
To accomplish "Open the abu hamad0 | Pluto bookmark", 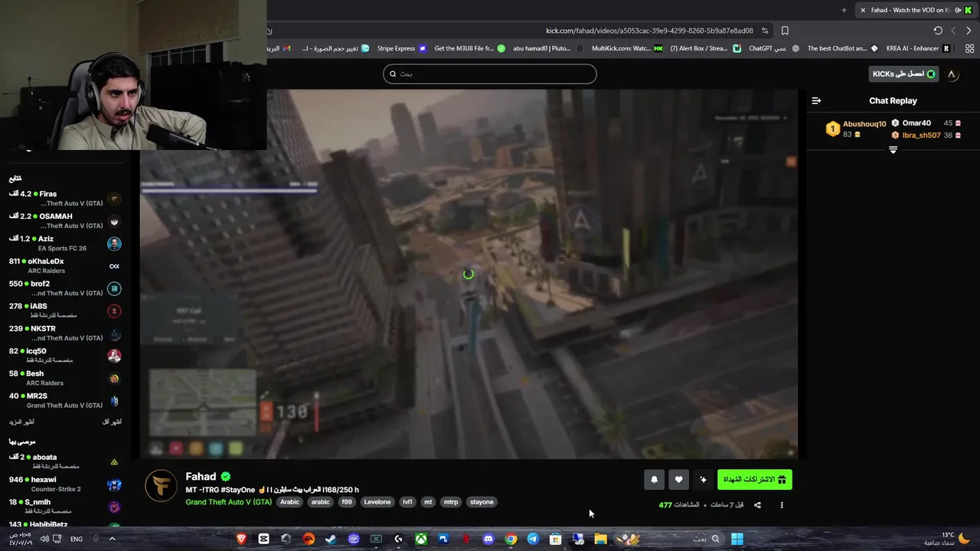I will [x=547, y=48].
